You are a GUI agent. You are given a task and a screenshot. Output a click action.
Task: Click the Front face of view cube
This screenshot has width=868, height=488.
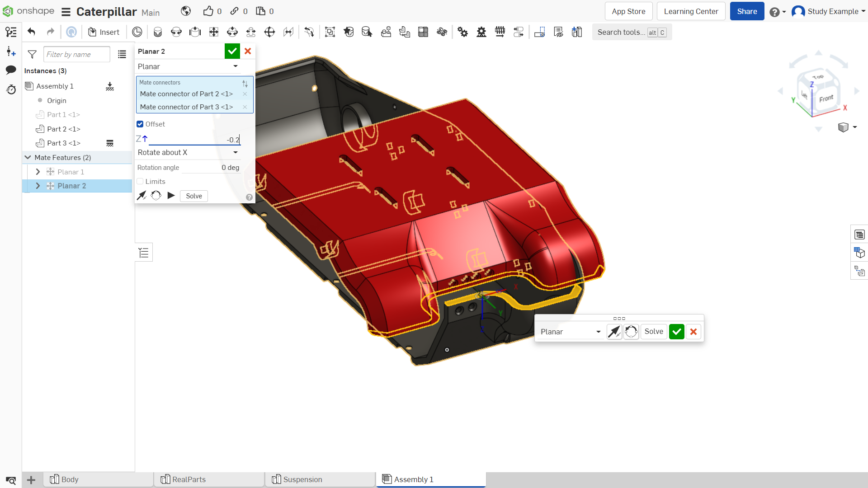pos(826,99)
